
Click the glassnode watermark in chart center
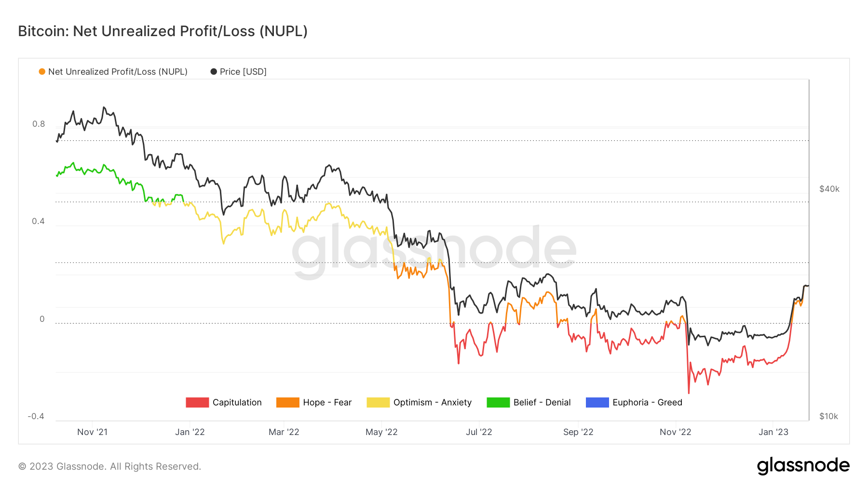tap(434, 251)
